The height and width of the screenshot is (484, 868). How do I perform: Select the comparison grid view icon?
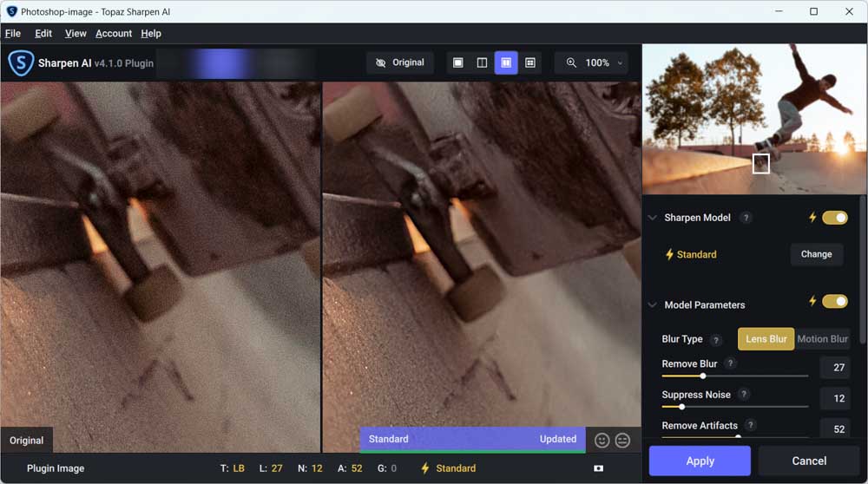tap(529, 62)
